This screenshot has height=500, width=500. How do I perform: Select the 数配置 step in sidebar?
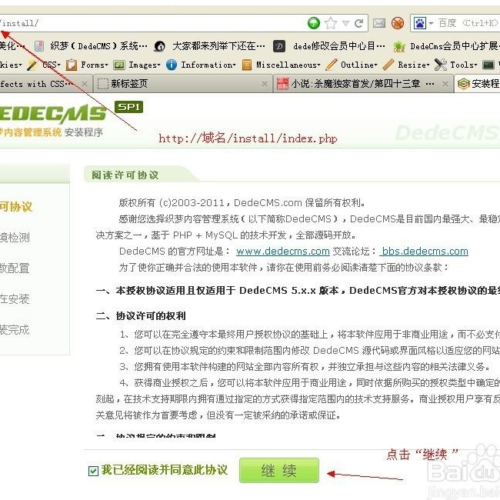pos(15,268)
